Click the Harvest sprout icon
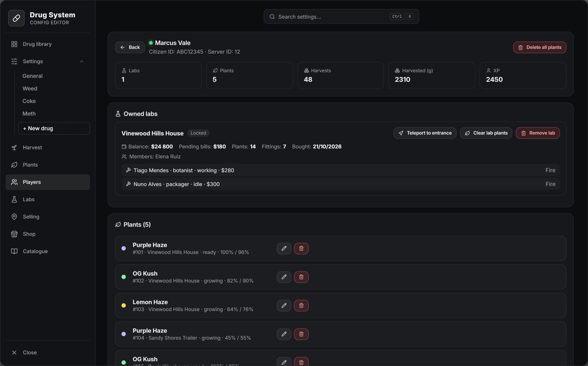Screen dimensions: 588x366 (x=14, y=147)
